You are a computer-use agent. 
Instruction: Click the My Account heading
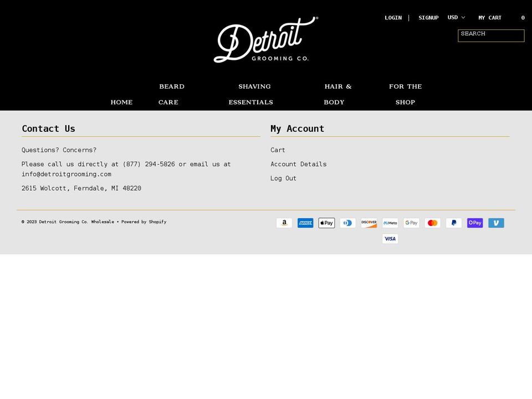pos(297,129)
